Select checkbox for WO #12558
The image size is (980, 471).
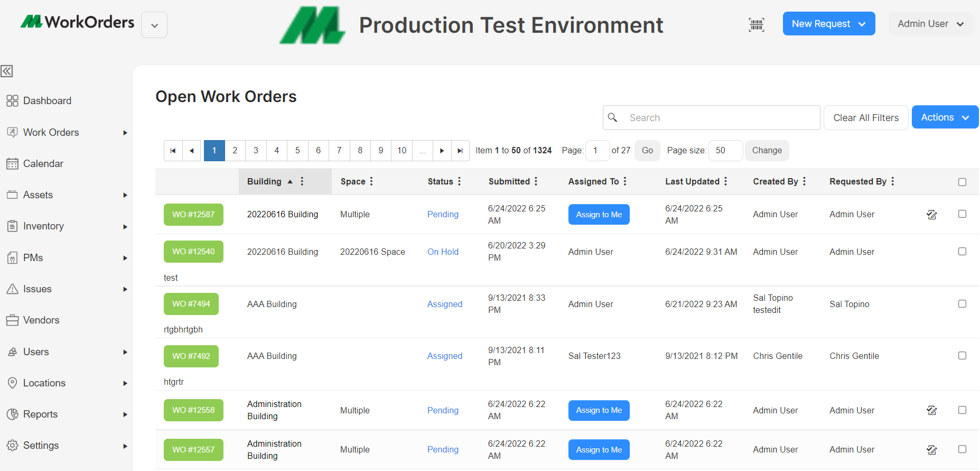click(x=962, y=410)
